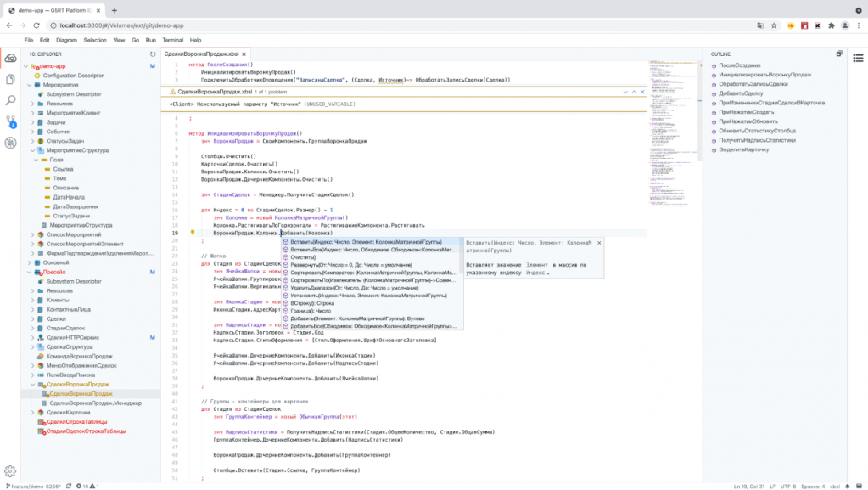
Task: Expand the Resources folder under Мероприятия
Action: click(x=32, y=103)
